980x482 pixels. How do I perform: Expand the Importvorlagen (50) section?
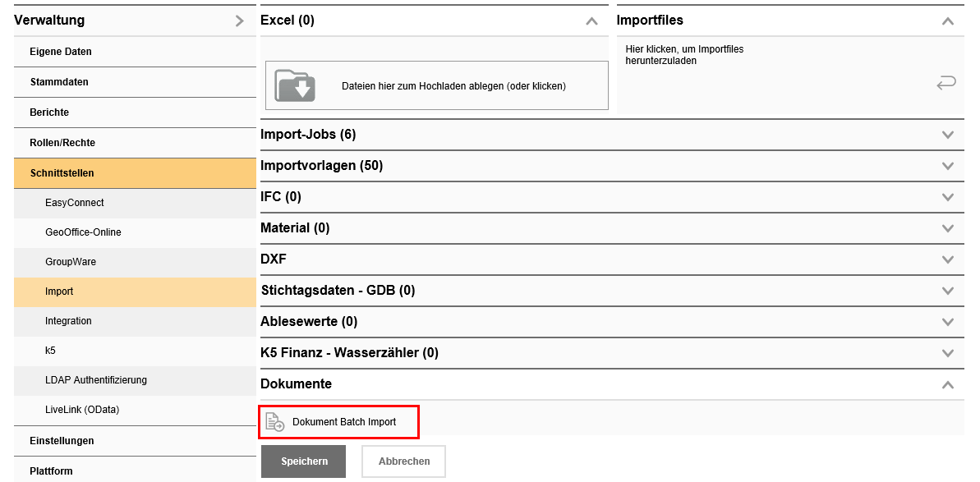tap(948, 166)
